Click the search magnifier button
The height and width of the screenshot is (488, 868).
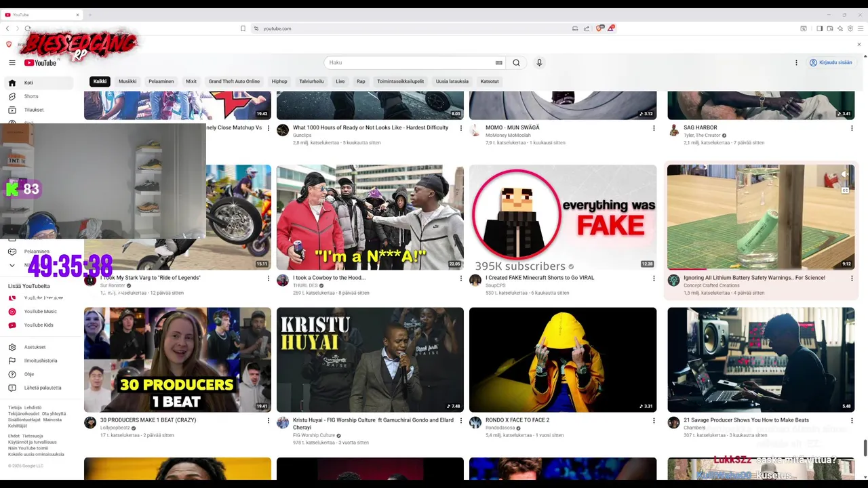[516, 62]
